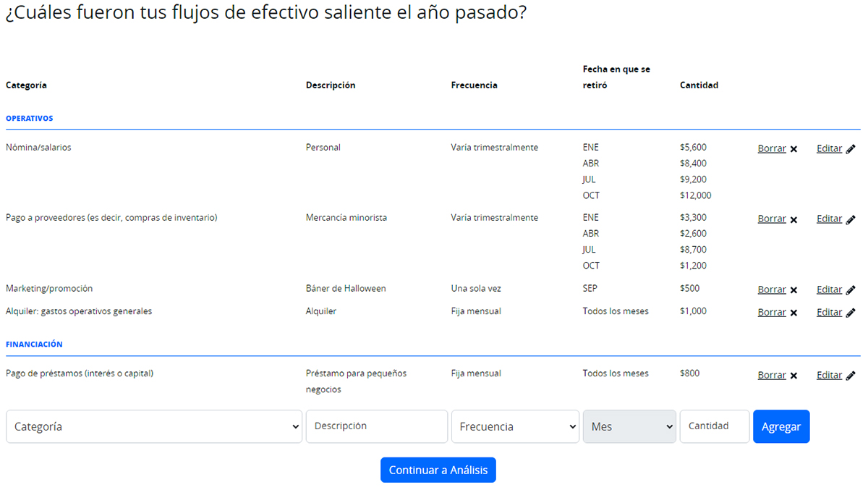Click the pencil icon for Marketing/promoción row
This screenshot has width=868, height=490.
tap(851, 290)
